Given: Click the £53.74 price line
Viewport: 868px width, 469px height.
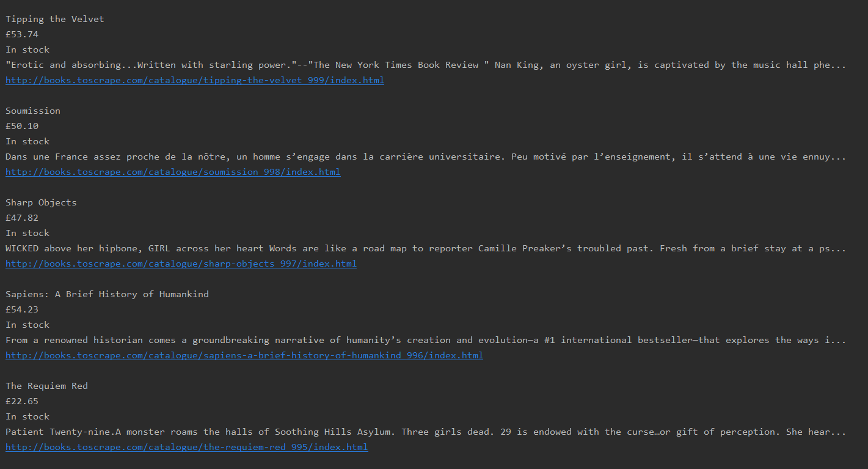Looking at the screenshot, I should 22,34.
